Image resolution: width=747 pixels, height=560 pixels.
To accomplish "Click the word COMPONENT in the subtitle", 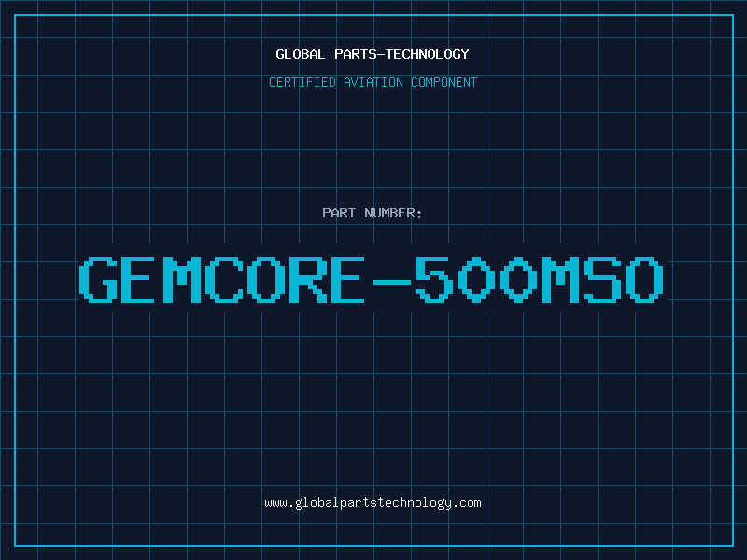I will pos(444,82).
